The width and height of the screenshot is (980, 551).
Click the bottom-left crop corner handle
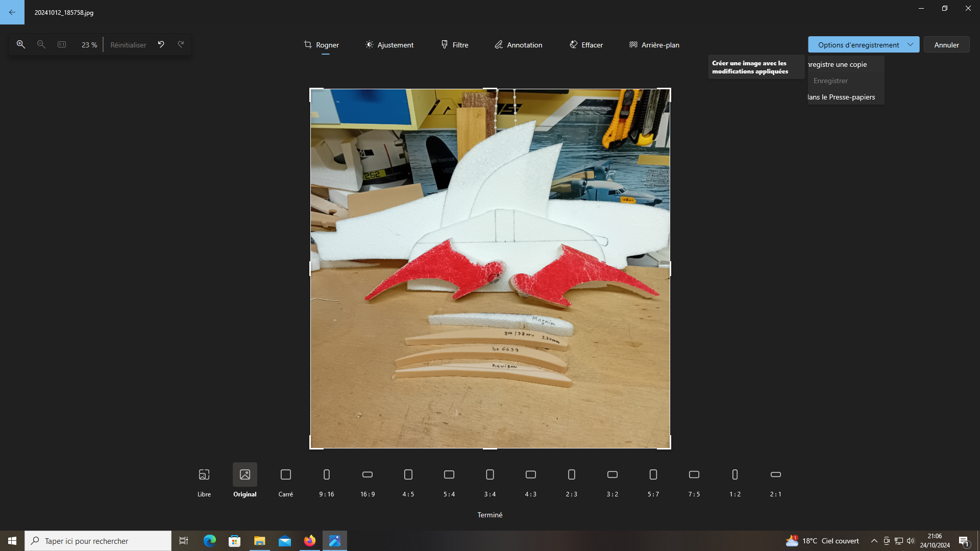(310, 448)
